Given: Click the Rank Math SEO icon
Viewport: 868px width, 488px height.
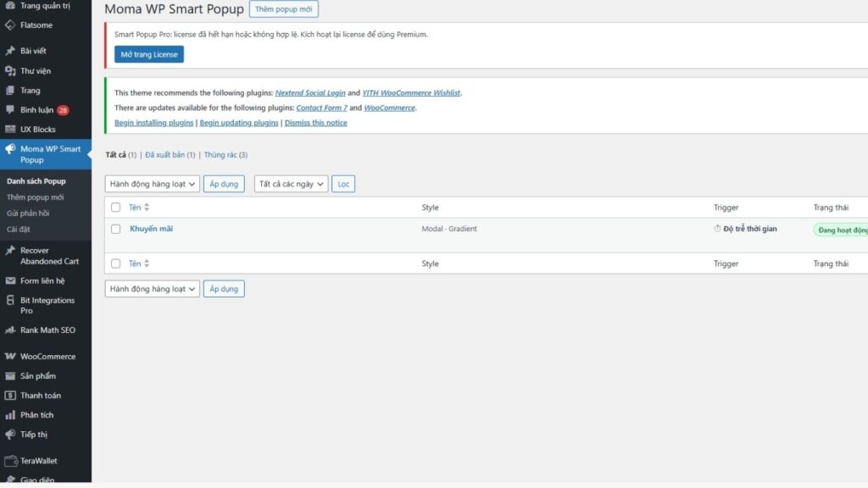Looking at the screenshot, I should click(10, 330).
